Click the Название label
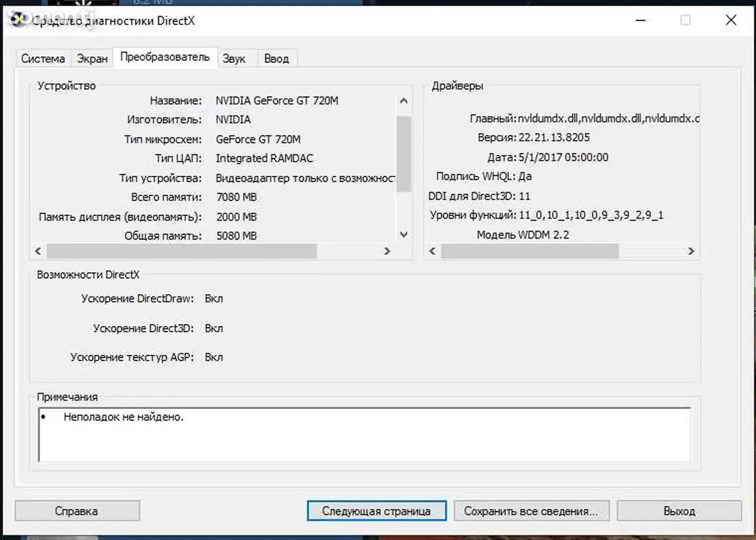This screenshot has height=540, width=756. coord(176,101)
